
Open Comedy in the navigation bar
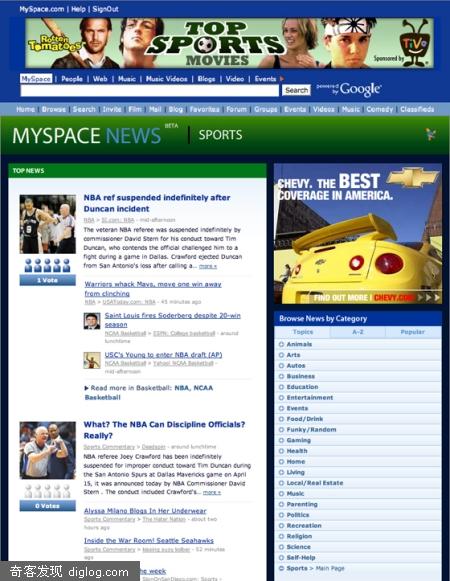pos(380,109)
